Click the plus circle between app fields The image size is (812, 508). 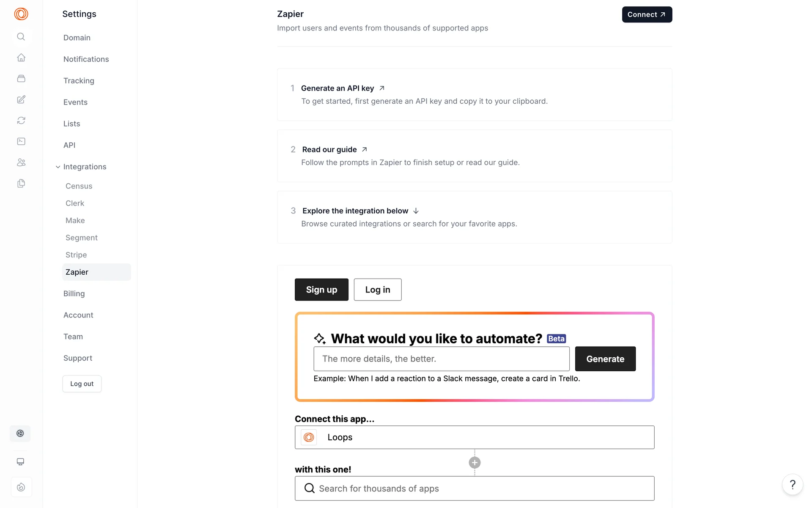475,463
